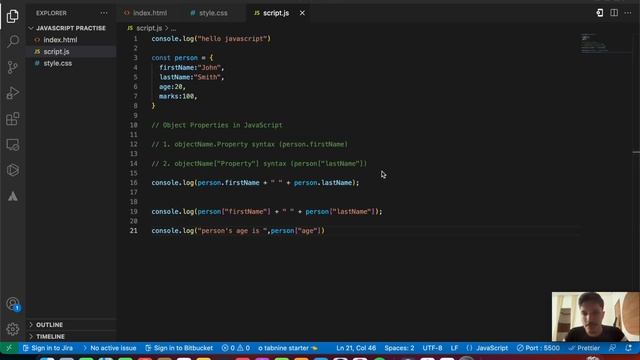This screenshot has height=360, width=640.
Task: Open the notifications bell
Action: click(x=629, y=348)
